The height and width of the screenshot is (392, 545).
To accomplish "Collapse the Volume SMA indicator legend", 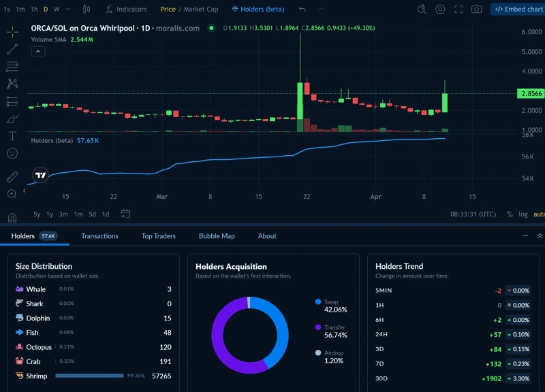I will pos(38,51).
